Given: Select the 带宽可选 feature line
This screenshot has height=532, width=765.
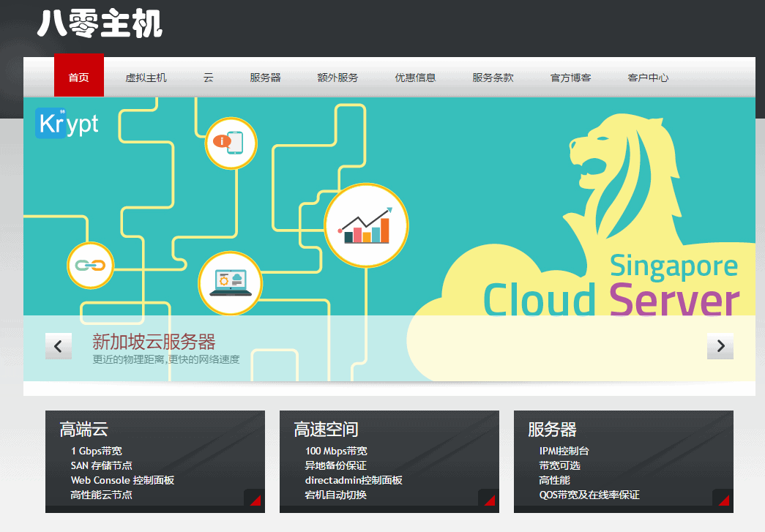Looking at the screenshot, I should click(x=559, y=465).
